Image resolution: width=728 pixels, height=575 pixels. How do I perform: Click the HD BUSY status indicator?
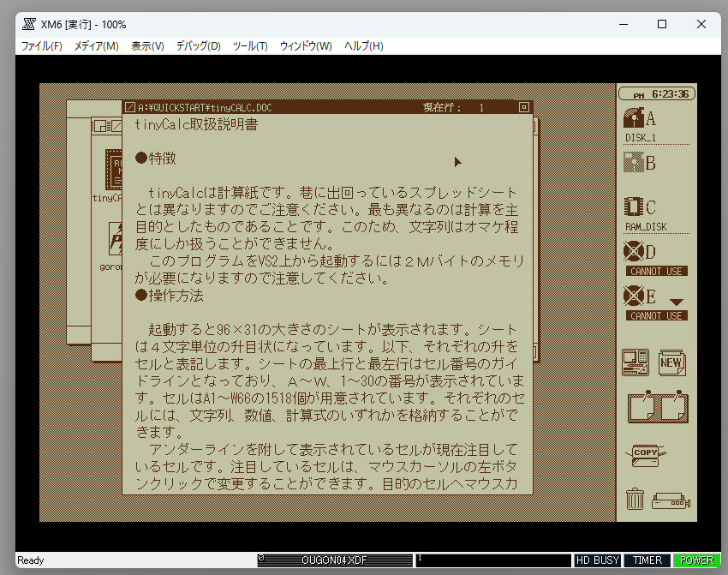tap(597, 560)
